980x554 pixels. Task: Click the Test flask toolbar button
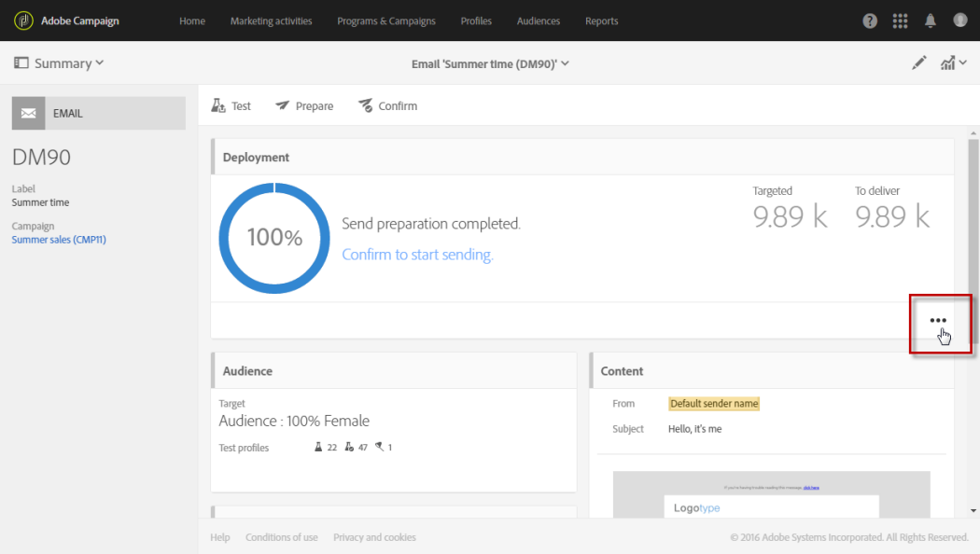coord(231,106)
